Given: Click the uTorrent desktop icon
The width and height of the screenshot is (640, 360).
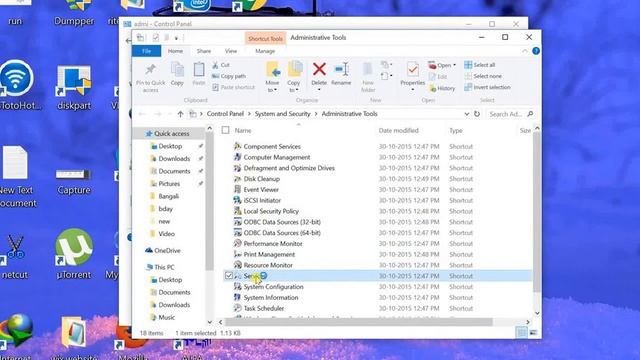Looking at the screenshot, I should tap(74, 248).
